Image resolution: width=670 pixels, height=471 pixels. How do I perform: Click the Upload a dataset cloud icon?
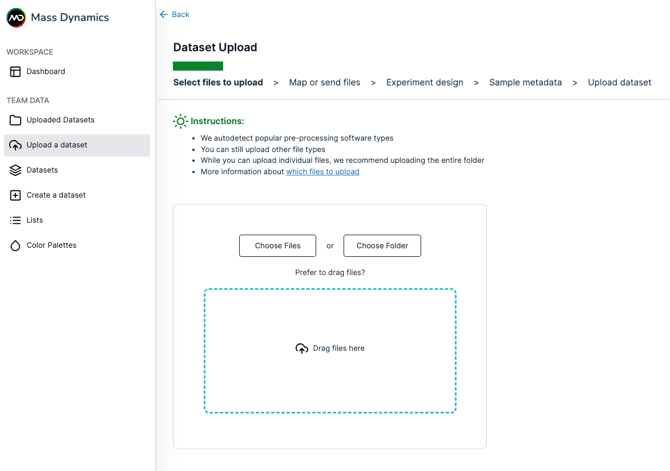15,145
